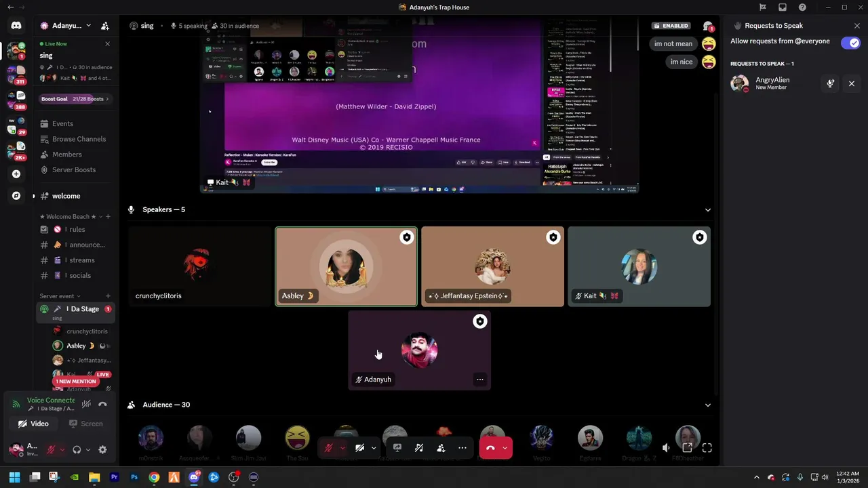Open mic options arrow in control bar
Viewport: 868px width, 488px height.
[342, 448]
